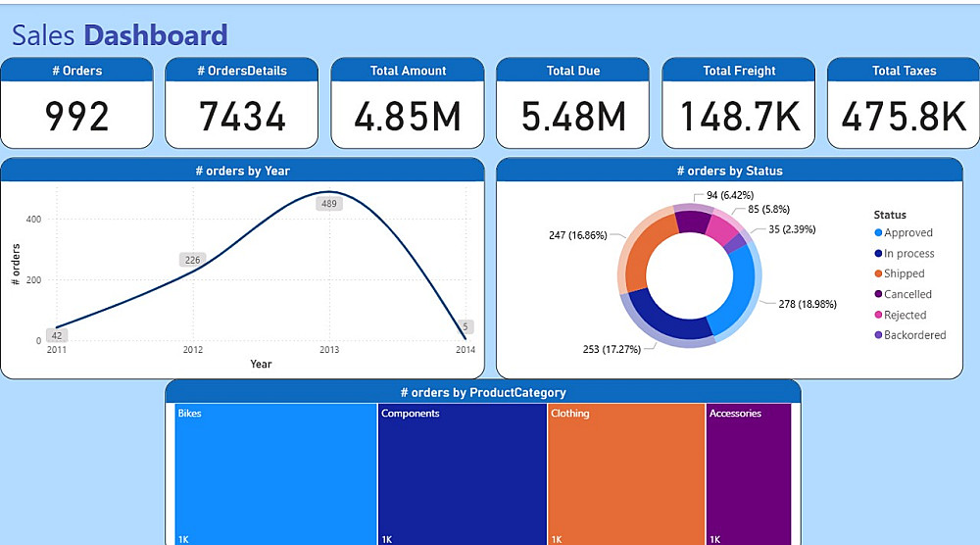Click the 85 (5.8%) donut label
Image resolution: width=980 pixels, height=545 pixels.
(x=768, y=210)
